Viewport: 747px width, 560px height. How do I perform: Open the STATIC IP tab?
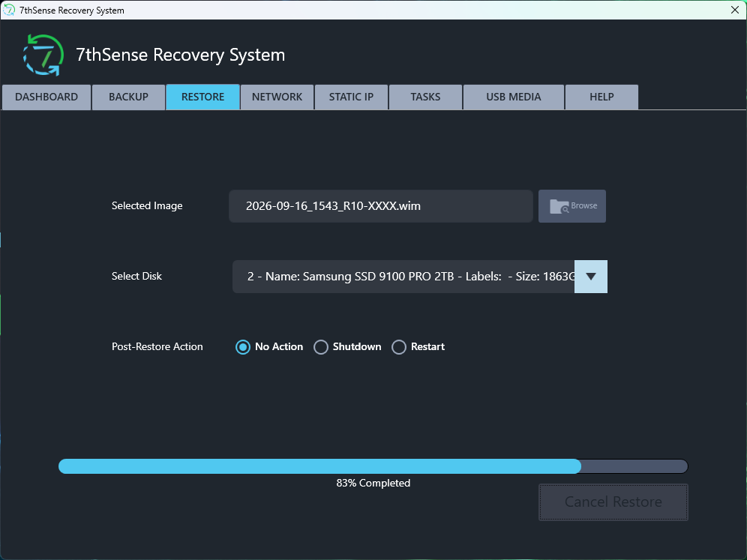[x=351, y=97]
